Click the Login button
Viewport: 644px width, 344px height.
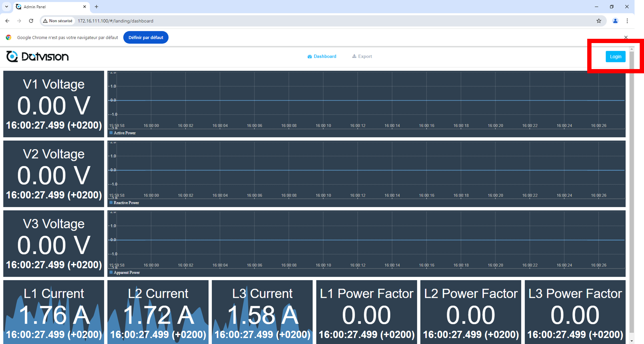pyautogui.click(x=615, y=57)
